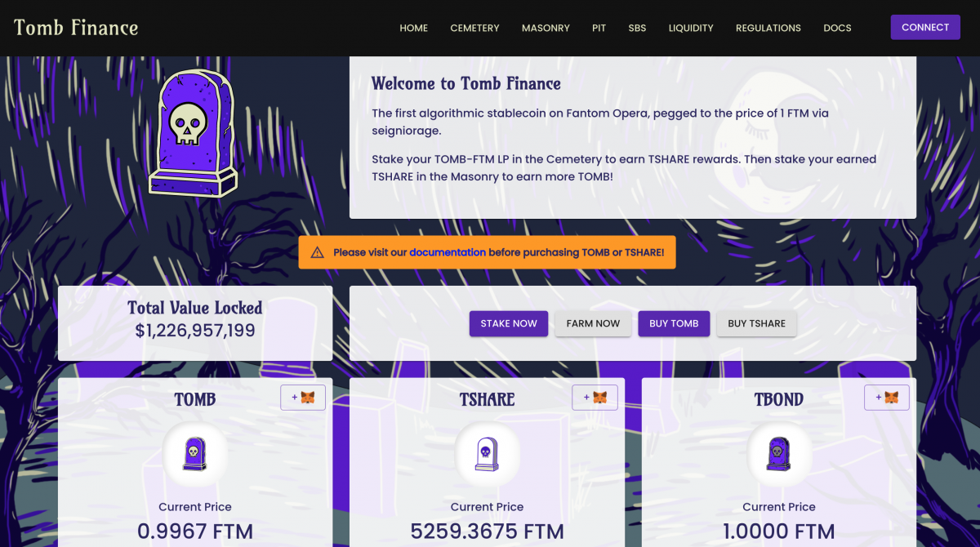980x547 pixels.
Task: Open the Home page
Action: coord(414,28)
